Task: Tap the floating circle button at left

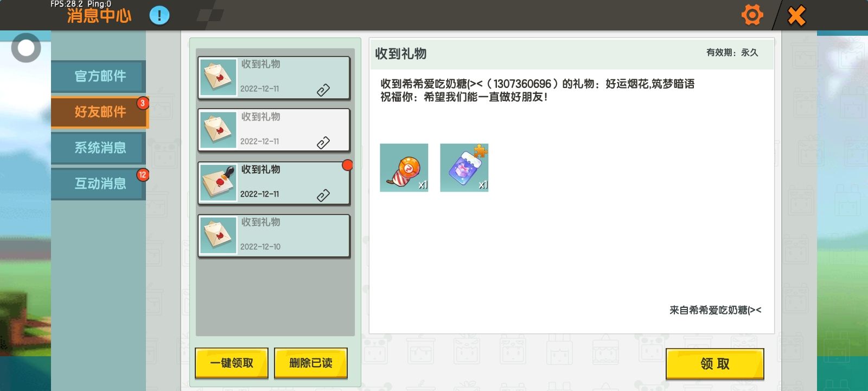Action: pyautogui.click(x=26, y=48)
